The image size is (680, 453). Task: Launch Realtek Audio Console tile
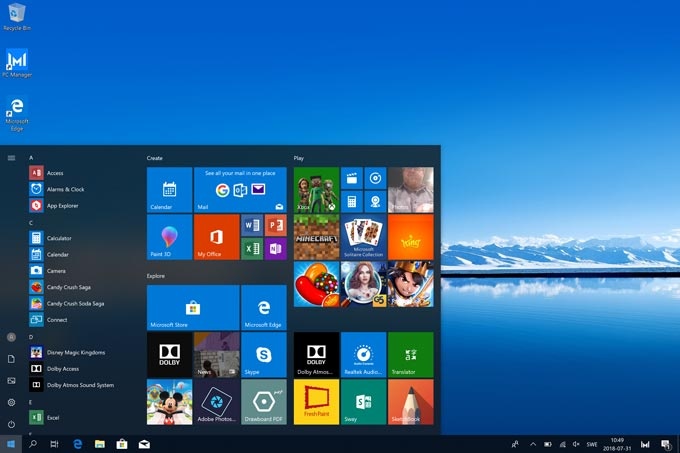point(363,354)
